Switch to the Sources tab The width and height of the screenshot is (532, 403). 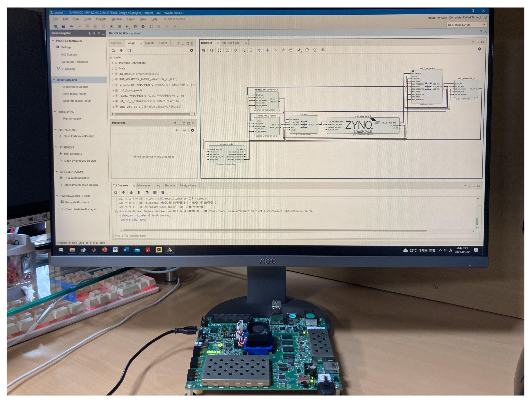(x=116, y=43)
